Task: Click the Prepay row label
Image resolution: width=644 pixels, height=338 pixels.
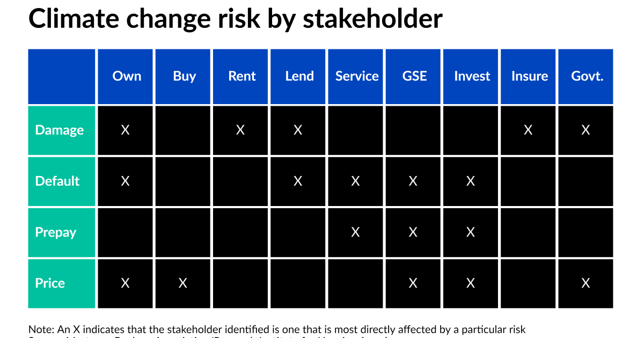Action: tap(56, 232)
